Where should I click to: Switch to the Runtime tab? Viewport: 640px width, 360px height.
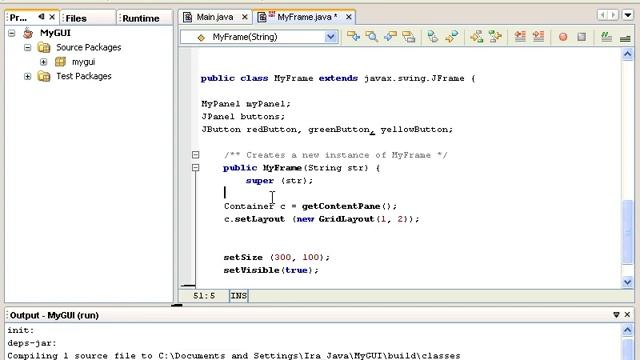point(144,18)
